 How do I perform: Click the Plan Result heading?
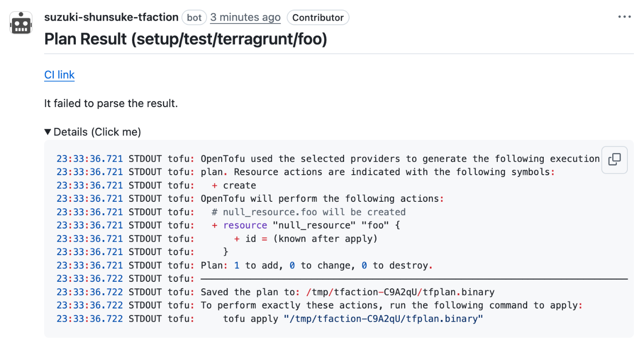point(185,39)
